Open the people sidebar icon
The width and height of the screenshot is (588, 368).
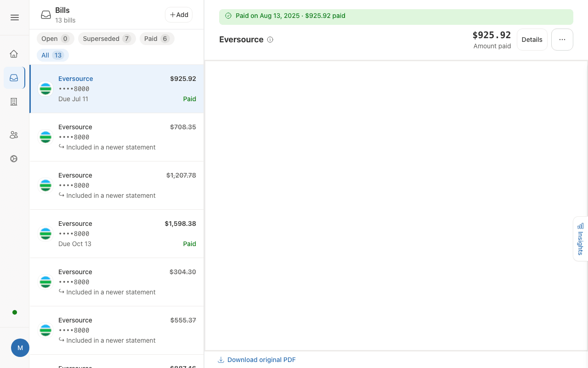pyautogui.click(x=14, y=135)
